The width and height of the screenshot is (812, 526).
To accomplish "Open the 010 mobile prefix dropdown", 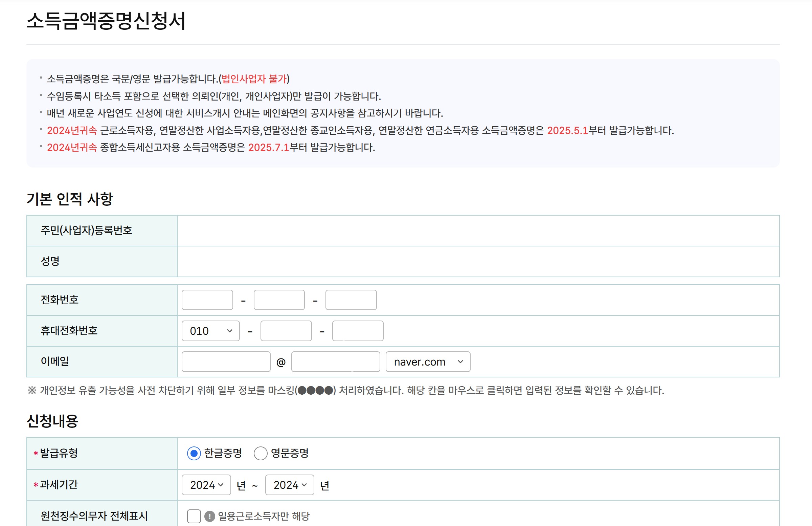I will click(x=210, y=331).
